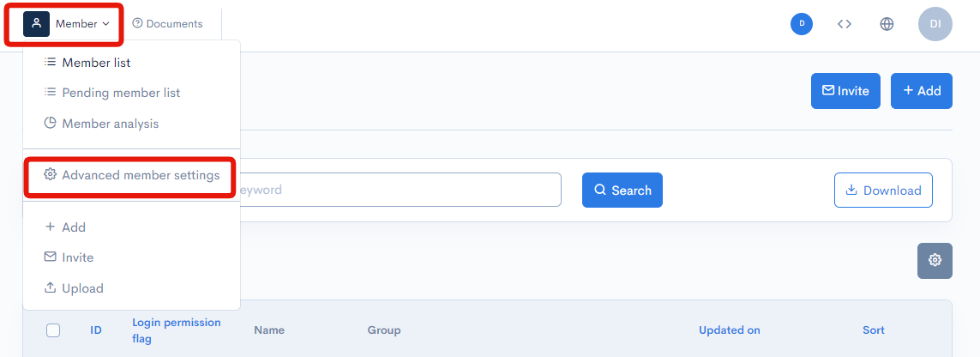
Task: Click gear icon beside Advanced member settings
Action: click(50, 175)
